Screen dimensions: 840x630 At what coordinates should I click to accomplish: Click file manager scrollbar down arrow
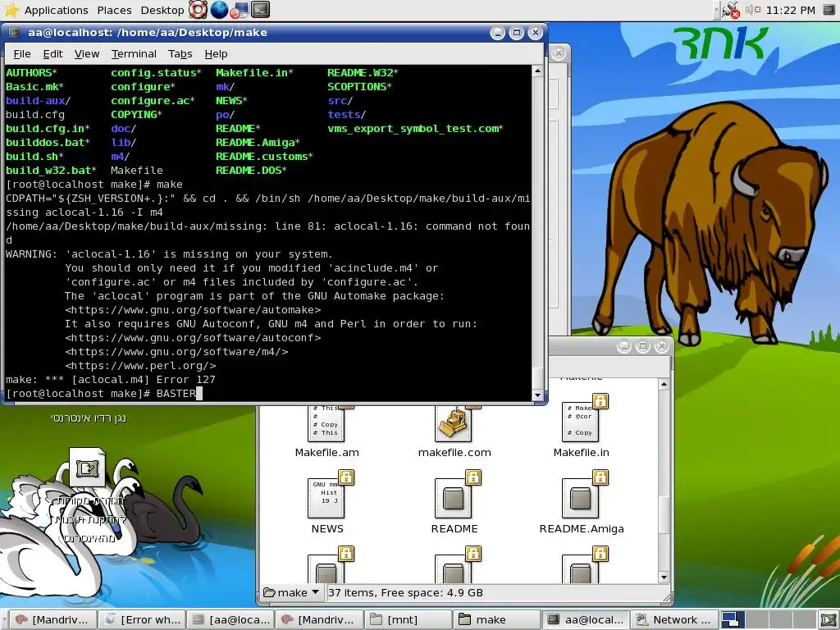[664, 577]
